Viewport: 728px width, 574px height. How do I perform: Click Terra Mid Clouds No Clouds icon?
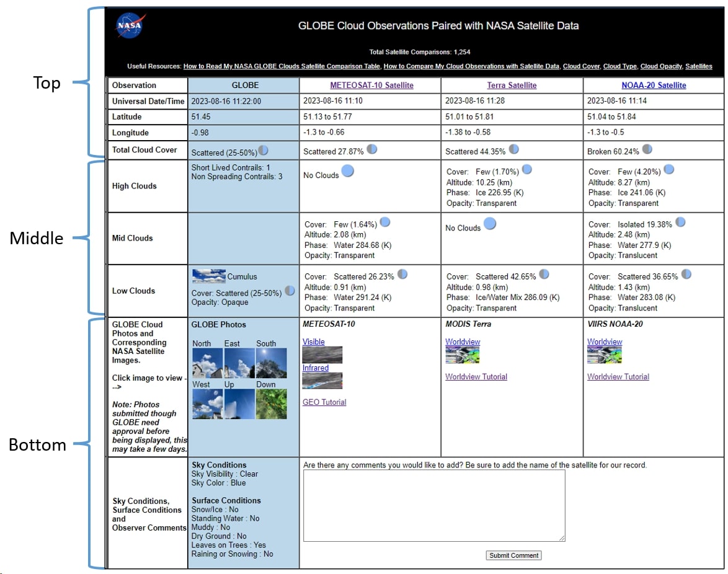coord(490,224)
